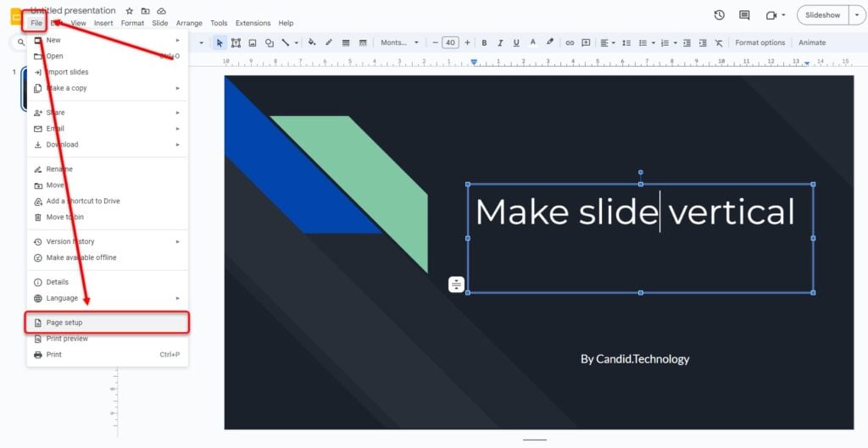Click the Slideshow button
The image size is (868, 448).
point(821,15)
